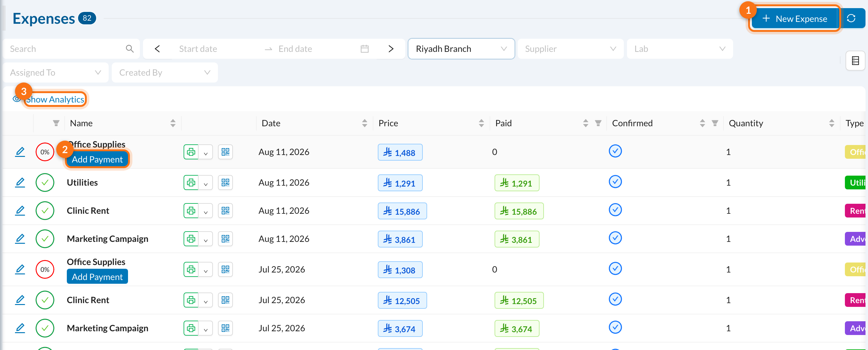Toggle confirmed check for Aug 11 Office Supplies
Image resolution: width=868 pixels, height=350 pixels.
click(615, 151)
